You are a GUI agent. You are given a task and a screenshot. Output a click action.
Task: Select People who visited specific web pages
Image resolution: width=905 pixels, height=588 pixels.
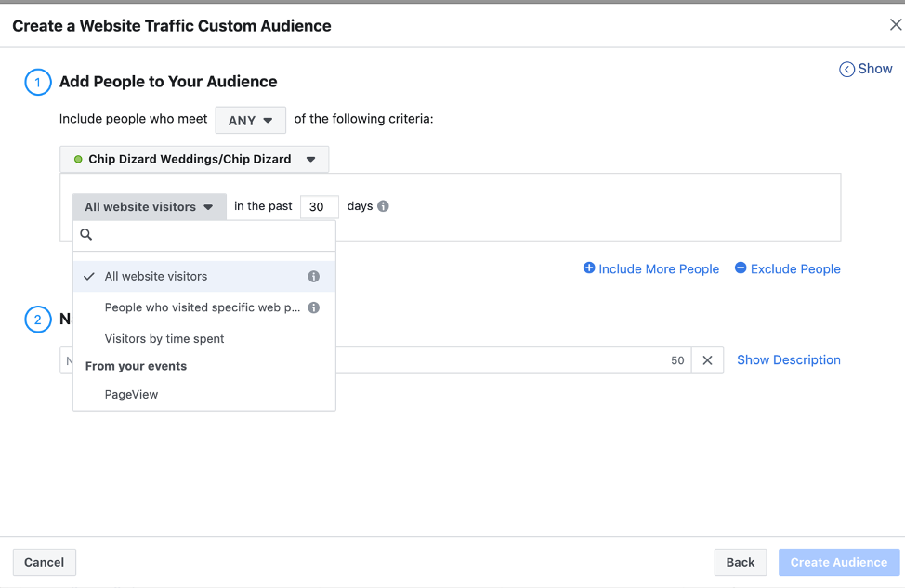pyautogui.click(x=204, y=307)
